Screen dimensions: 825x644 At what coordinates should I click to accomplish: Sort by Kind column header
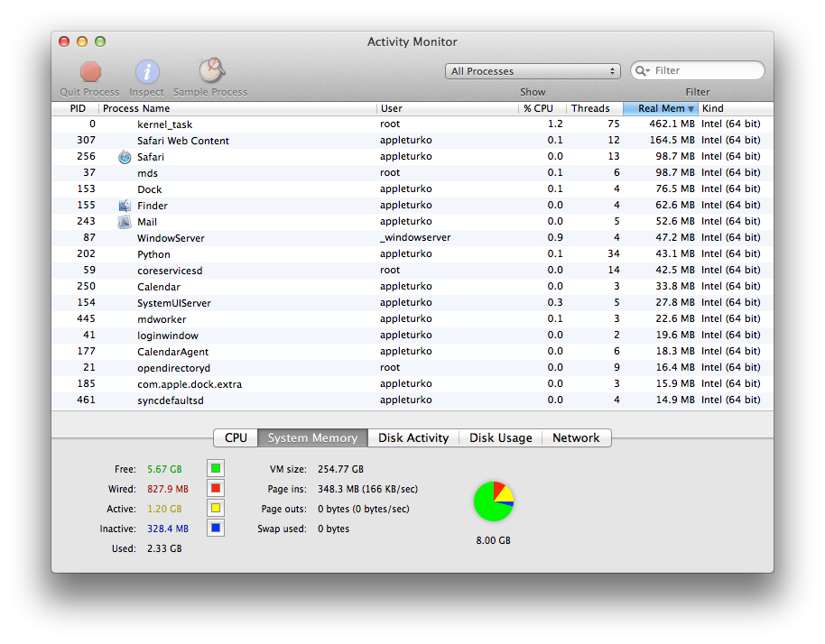pyautogui.click(x=736, y=108)
